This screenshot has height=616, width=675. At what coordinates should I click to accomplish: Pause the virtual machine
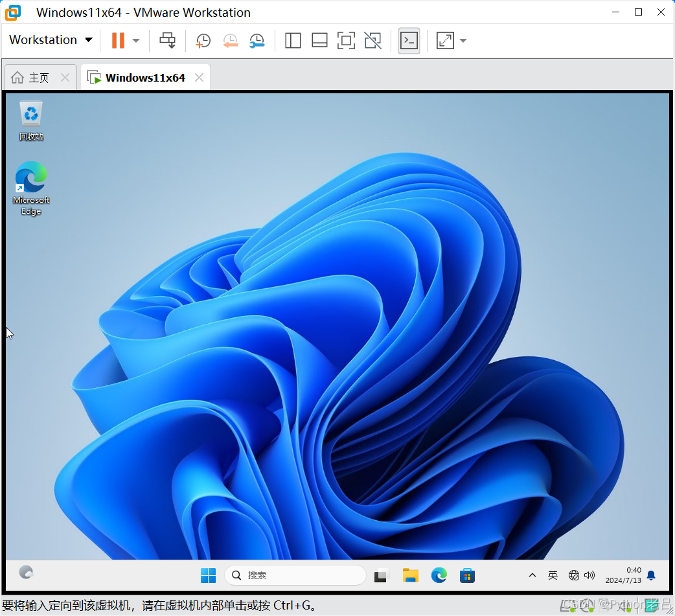pos(118,40)
